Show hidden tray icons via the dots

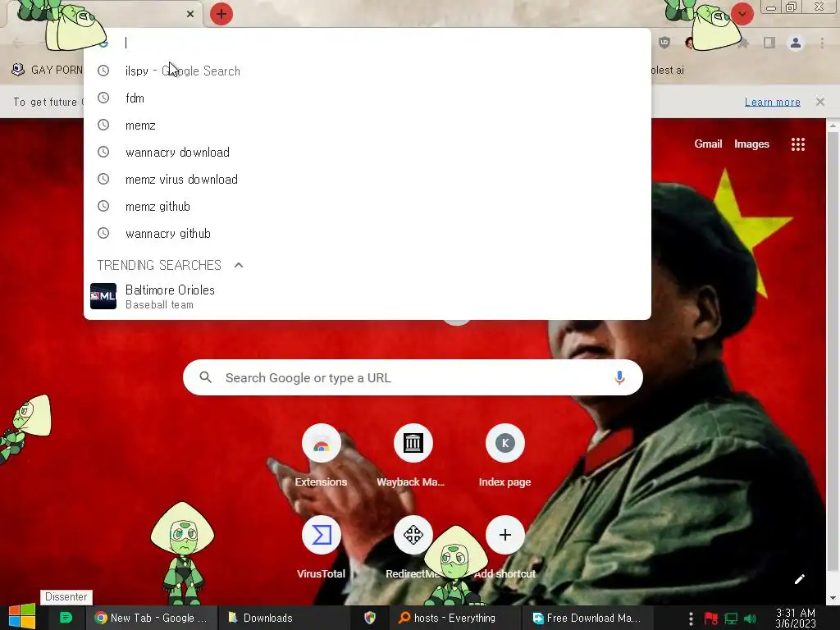691,619
